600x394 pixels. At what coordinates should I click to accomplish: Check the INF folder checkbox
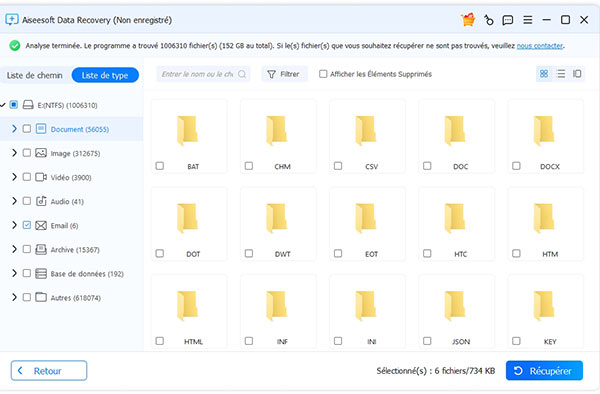click(249, 340)
